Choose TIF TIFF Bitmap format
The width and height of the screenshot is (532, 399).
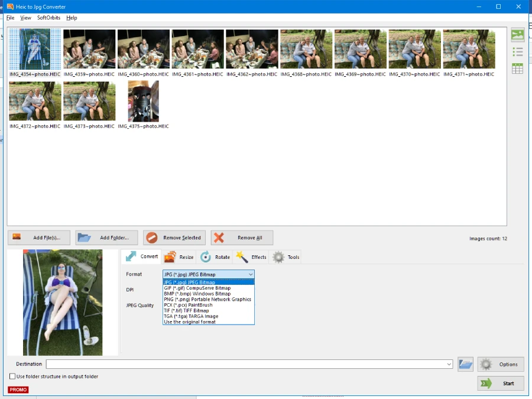208,310
